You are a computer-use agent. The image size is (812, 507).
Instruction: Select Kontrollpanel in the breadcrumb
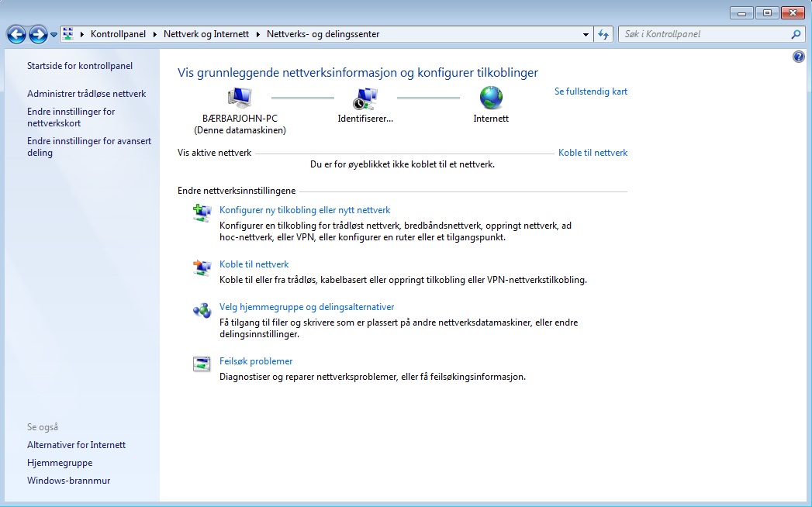pyautogui.click(x=118, y=34)
